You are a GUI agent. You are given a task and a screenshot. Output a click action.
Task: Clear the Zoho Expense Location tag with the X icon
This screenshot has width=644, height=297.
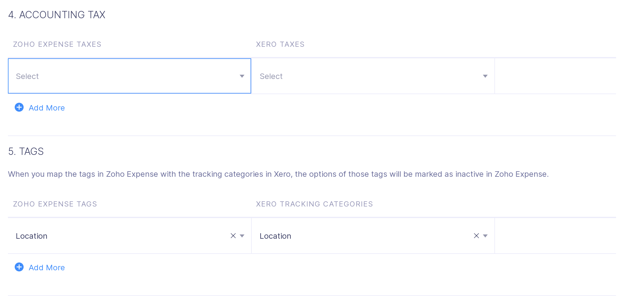point(233,236)
